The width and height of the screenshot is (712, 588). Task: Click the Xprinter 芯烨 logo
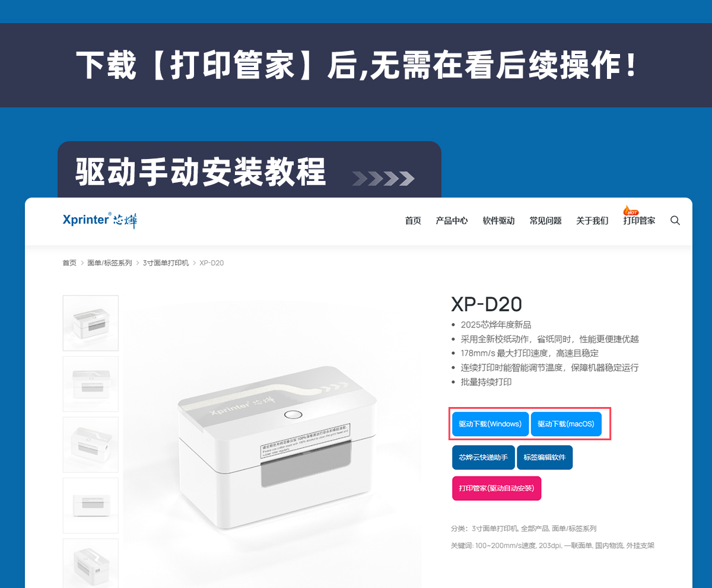click(x=100, y=220)
